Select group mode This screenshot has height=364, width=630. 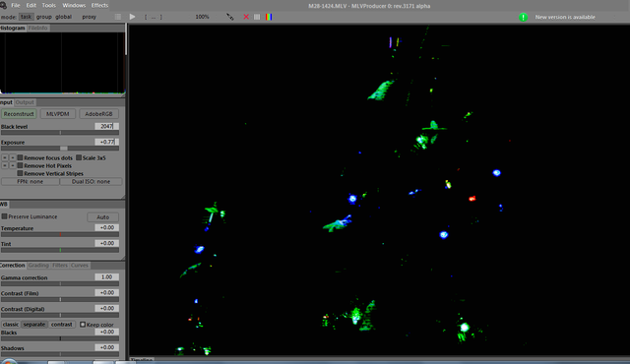[43, 17]
